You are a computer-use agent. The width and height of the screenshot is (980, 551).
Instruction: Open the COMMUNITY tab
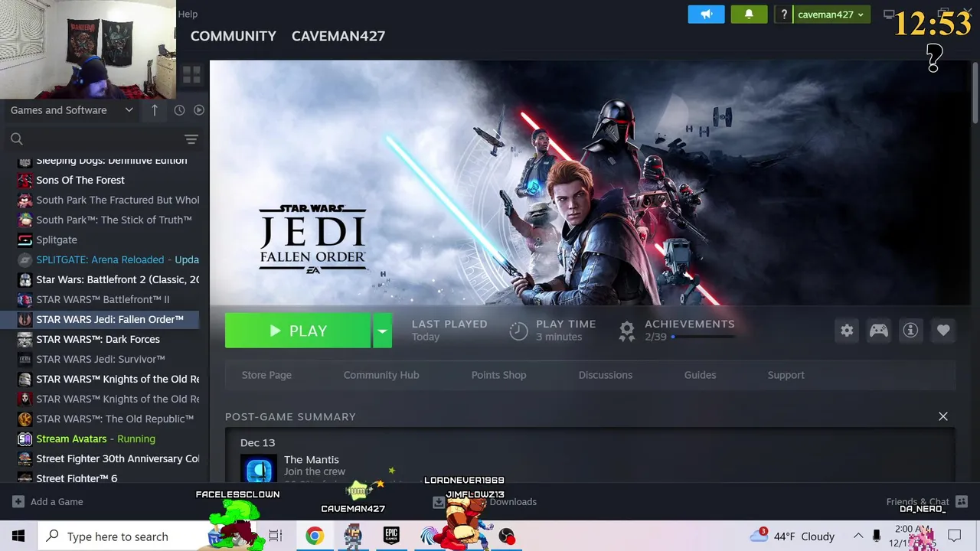point(234,36)
